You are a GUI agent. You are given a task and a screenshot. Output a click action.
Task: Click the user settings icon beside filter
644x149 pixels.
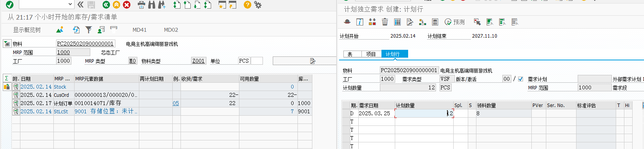(x=101, y=30)
